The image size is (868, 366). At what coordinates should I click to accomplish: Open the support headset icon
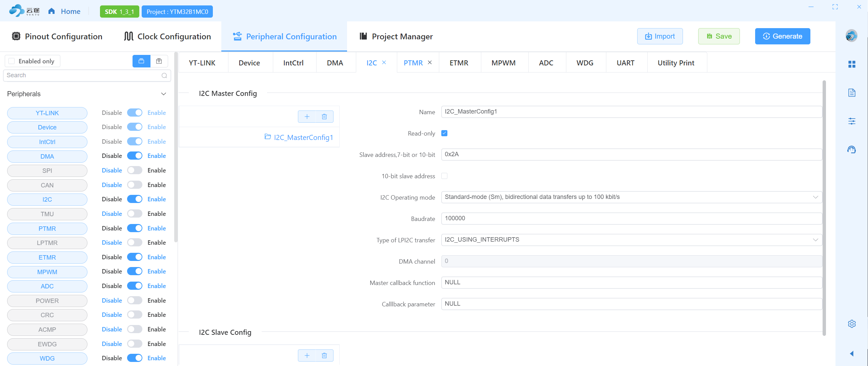pyautogui.click(x=851, y=149)
